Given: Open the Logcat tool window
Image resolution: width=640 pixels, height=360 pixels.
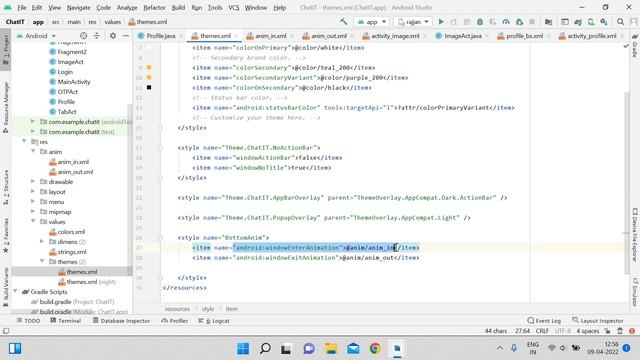Looking at the screenshot, I should [214, 320].
